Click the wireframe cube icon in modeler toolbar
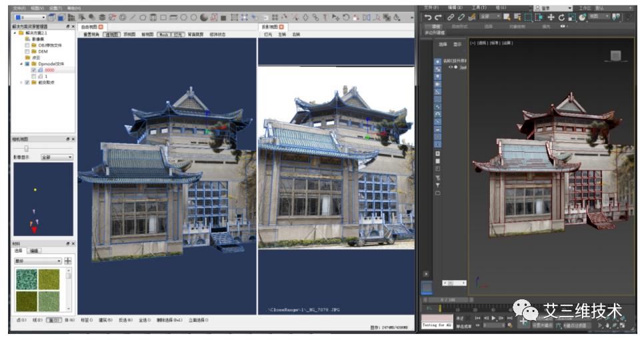 51,17
